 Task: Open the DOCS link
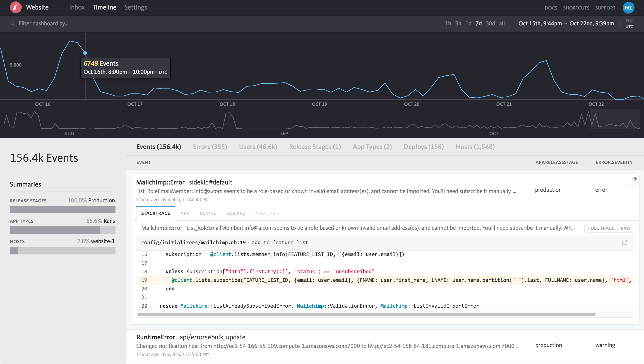click(x=551, y=8)
